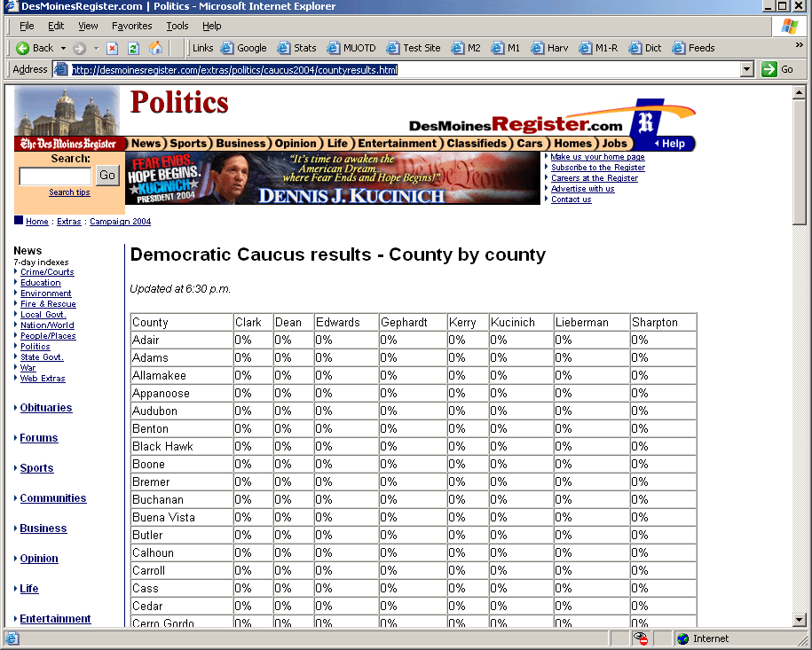
Task: Open the Favorites menu
Action: pyautogui.click(x=131, y=27)
